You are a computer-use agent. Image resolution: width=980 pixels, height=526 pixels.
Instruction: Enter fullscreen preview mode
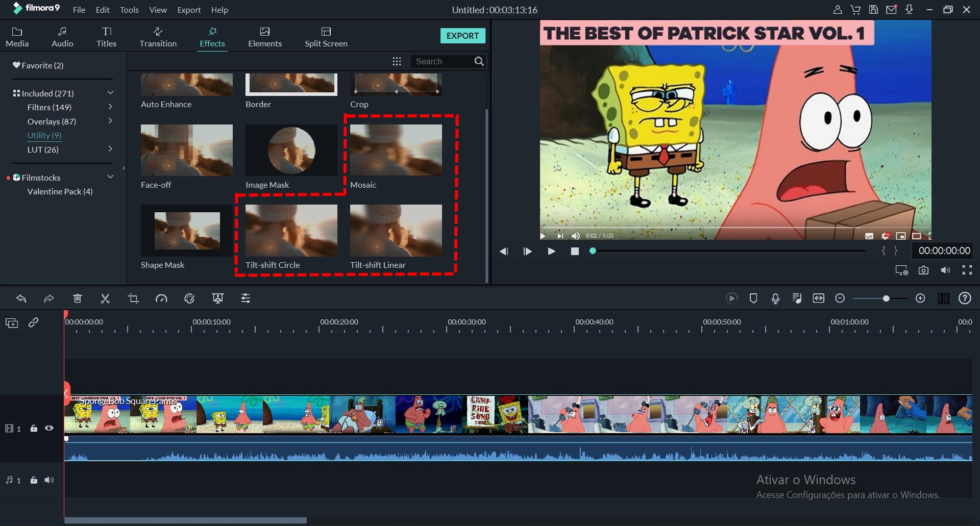click(x=967, y=270)
